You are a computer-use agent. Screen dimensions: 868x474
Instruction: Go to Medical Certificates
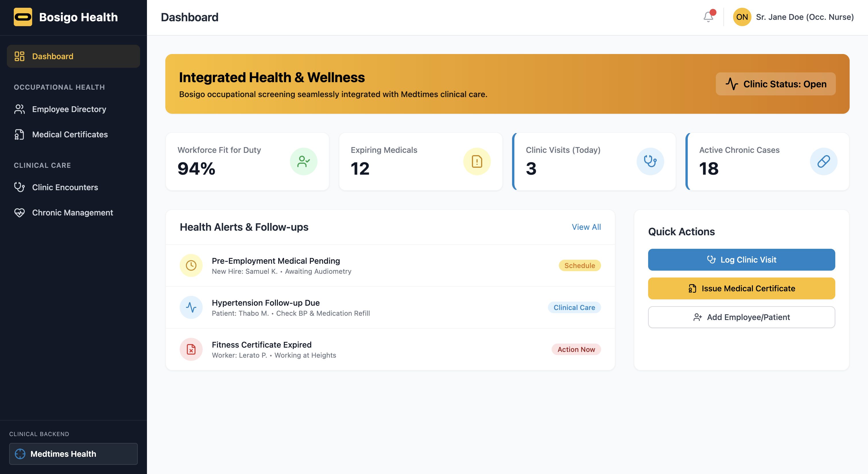(73, 134)
